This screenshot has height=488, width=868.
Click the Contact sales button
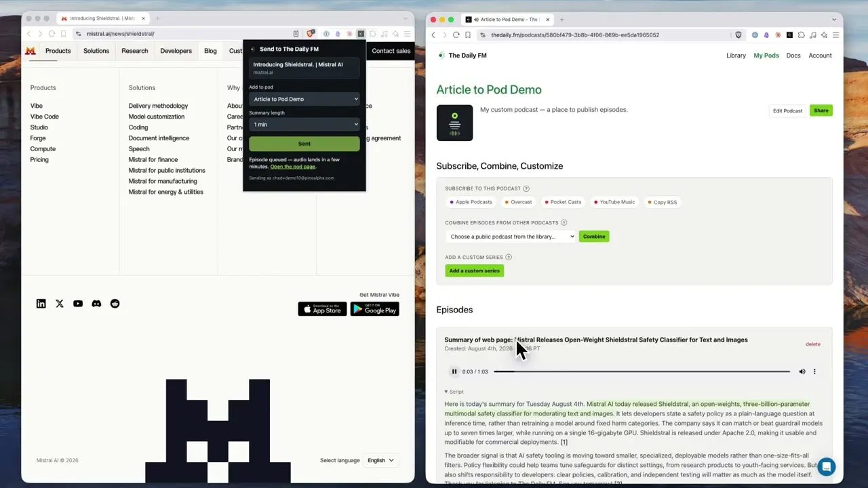click(391, 51)
